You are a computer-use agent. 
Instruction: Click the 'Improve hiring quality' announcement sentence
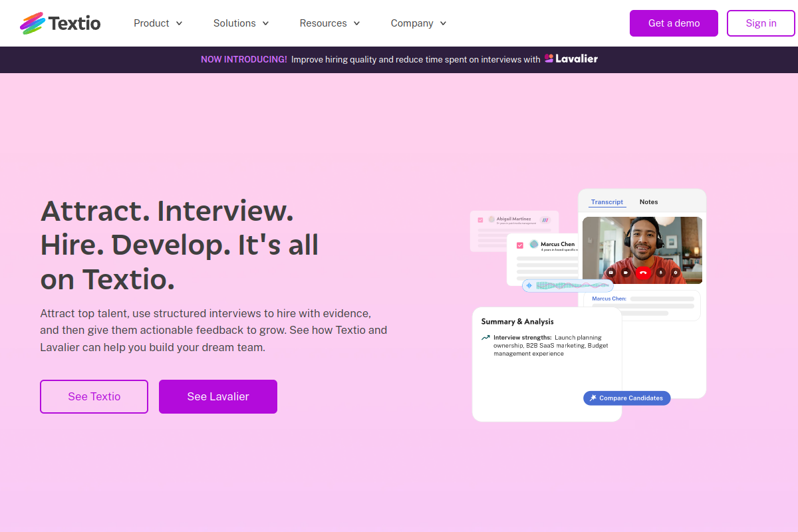point(416,59)
